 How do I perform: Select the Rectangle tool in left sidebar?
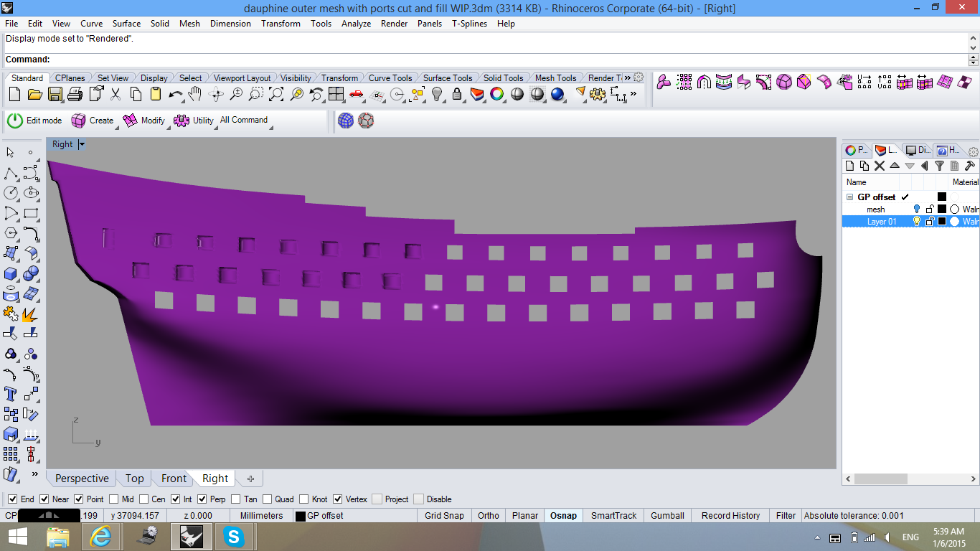click(31, 213)
